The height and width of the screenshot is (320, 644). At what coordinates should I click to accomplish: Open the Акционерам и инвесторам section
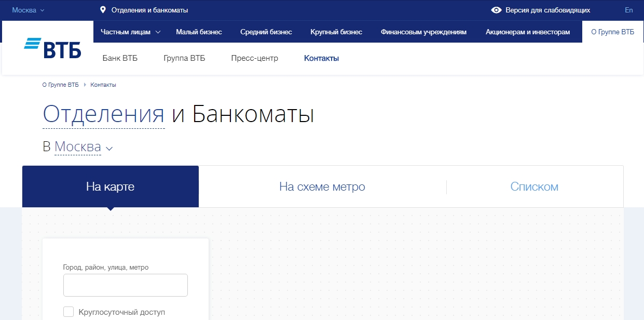527,32
